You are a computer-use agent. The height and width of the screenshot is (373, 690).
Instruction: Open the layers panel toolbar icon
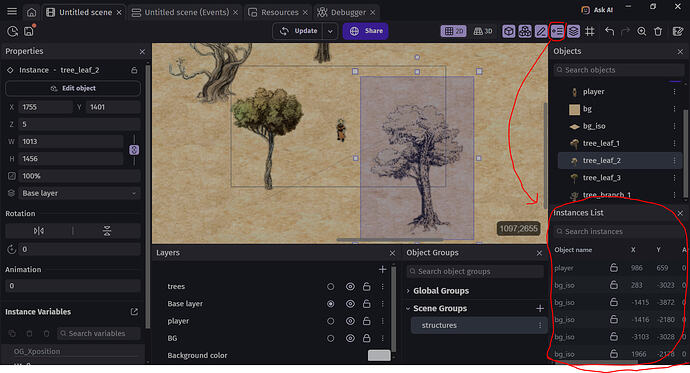pos(573,31)
